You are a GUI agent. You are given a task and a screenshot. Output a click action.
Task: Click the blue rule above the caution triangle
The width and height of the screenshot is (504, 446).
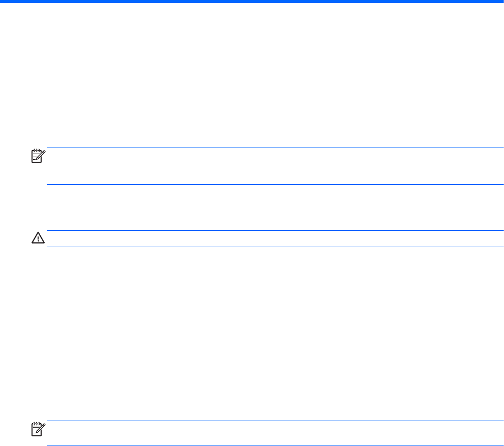pos(274,230)
